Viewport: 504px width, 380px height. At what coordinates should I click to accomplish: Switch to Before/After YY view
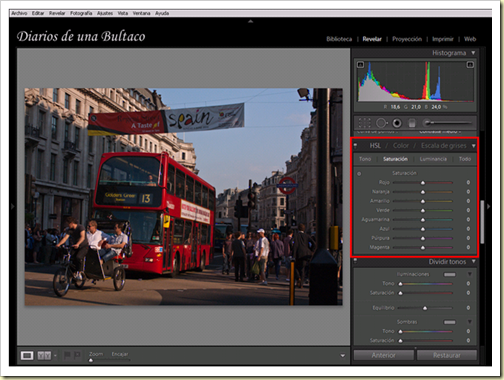click(44, 356)
